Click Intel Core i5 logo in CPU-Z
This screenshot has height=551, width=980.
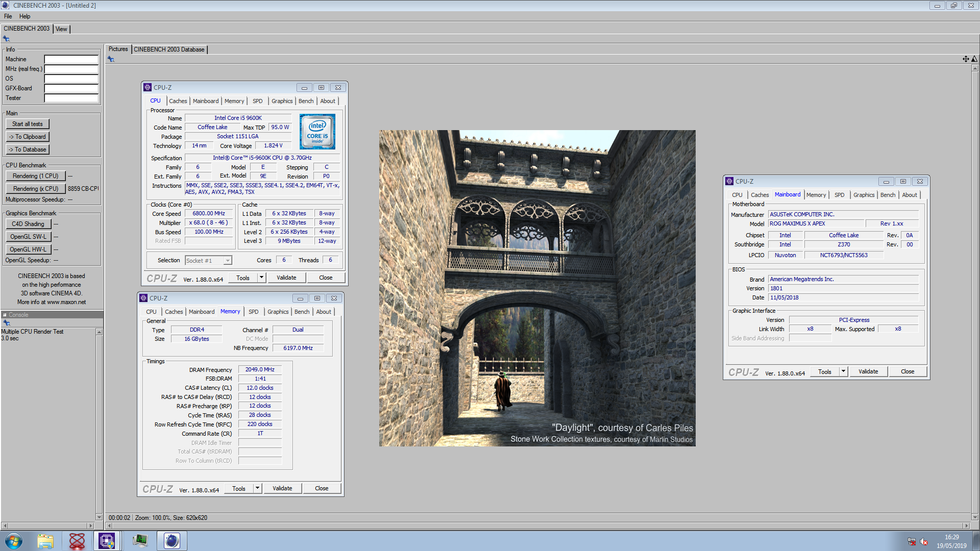point(317,132)
